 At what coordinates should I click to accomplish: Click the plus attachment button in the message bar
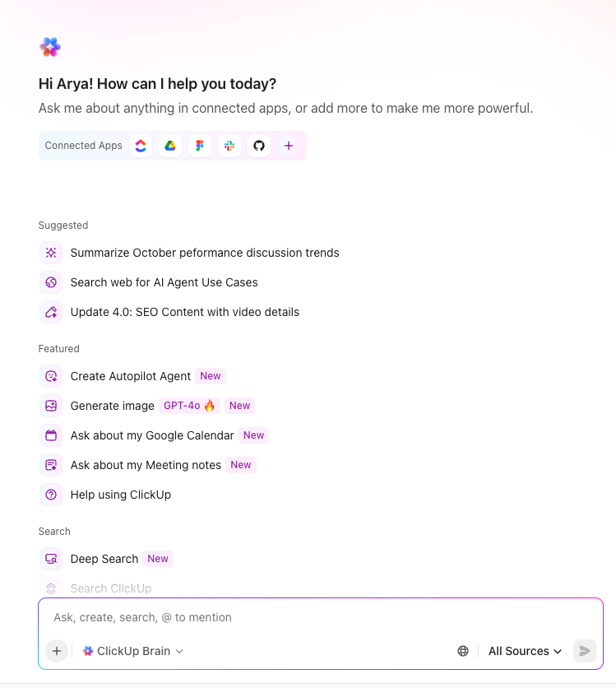tap(56, 650)
